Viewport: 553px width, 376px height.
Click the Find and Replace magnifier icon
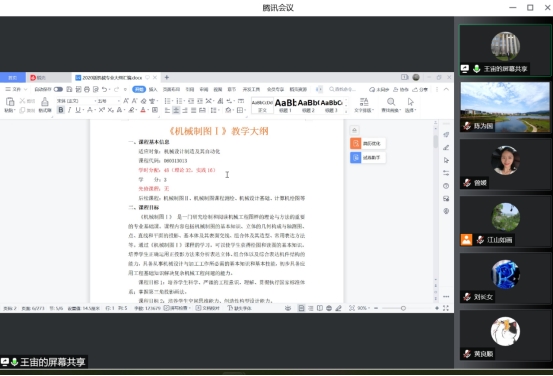click(391, 102)
